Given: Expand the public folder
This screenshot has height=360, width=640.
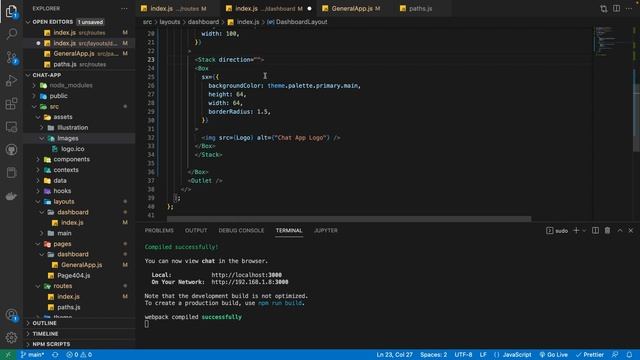Looking at the screenshot, I should click(58, 96).
